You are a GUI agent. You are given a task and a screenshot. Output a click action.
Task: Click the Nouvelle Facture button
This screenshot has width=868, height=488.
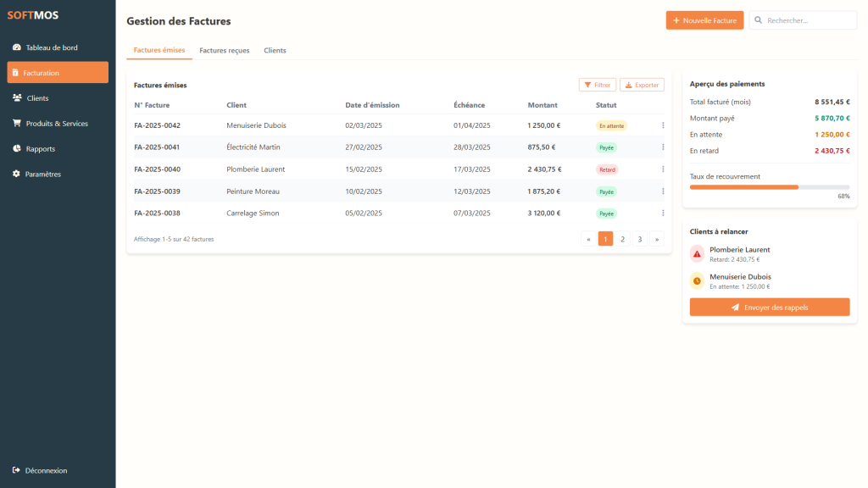(x=704, y=20)
